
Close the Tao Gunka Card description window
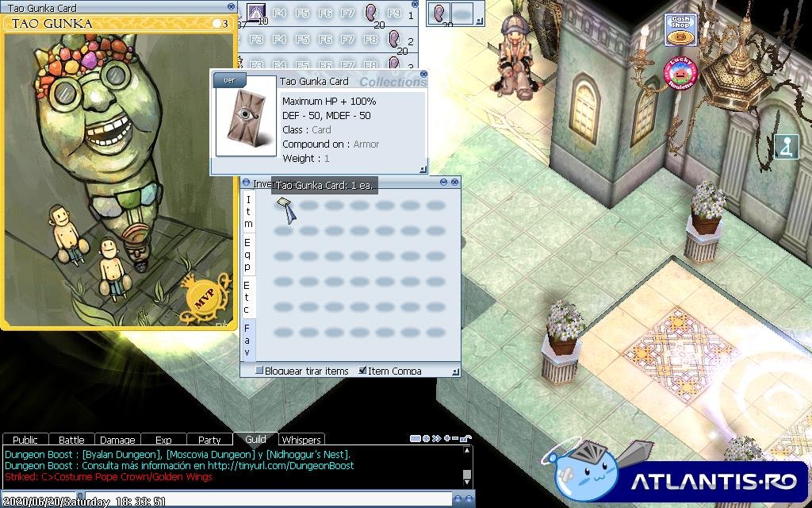(423, 74)
